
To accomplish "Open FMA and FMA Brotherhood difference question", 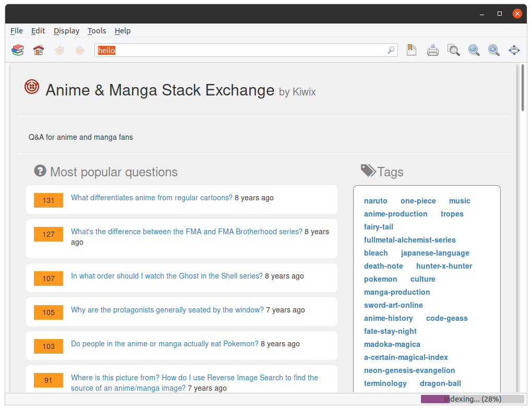I will 187,232.
